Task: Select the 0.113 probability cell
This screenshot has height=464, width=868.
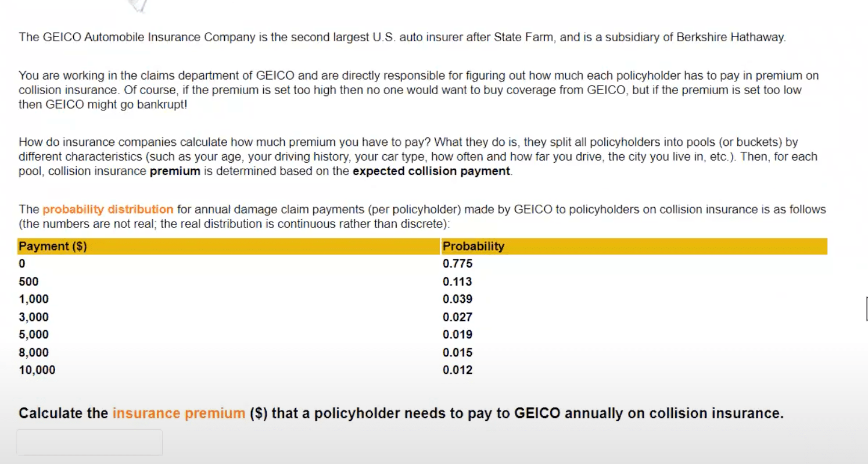Action: click(457, 282)
